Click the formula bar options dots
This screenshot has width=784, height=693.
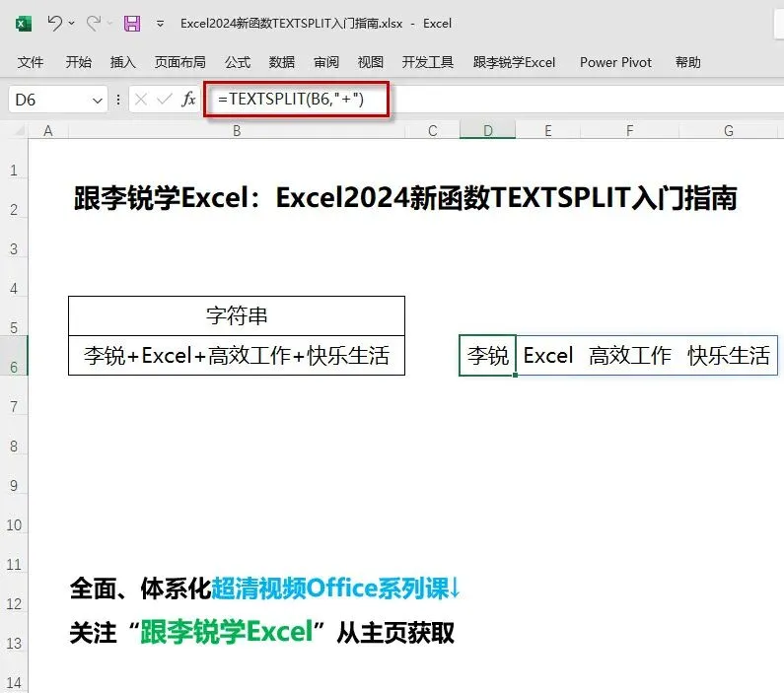(118, 100)
